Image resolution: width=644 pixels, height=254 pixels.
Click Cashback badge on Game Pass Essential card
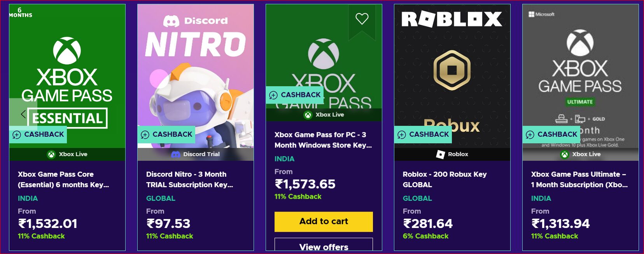point(38,134)
